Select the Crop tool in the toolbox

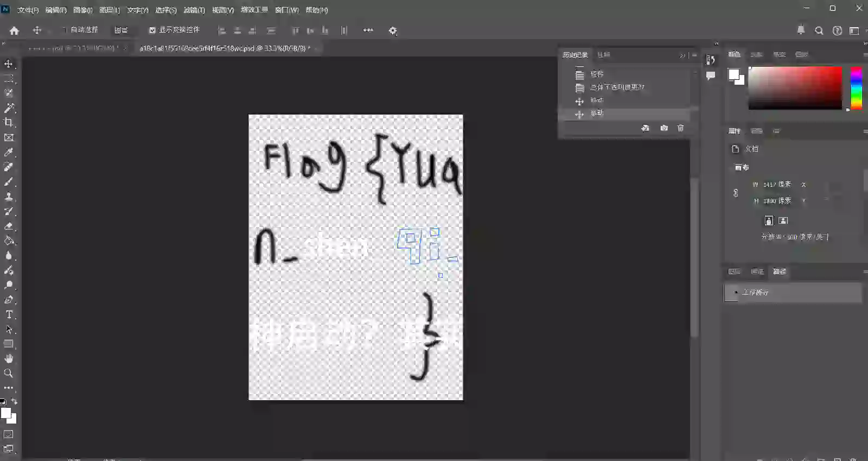point(9,123)
